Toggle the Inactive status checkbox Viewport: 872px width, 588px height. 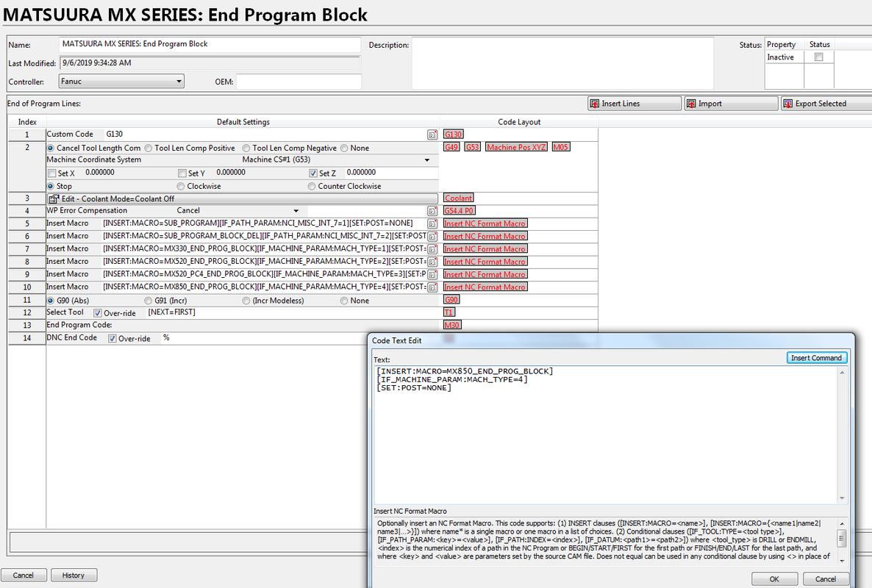pyautogui.click(x=818, y=57)
